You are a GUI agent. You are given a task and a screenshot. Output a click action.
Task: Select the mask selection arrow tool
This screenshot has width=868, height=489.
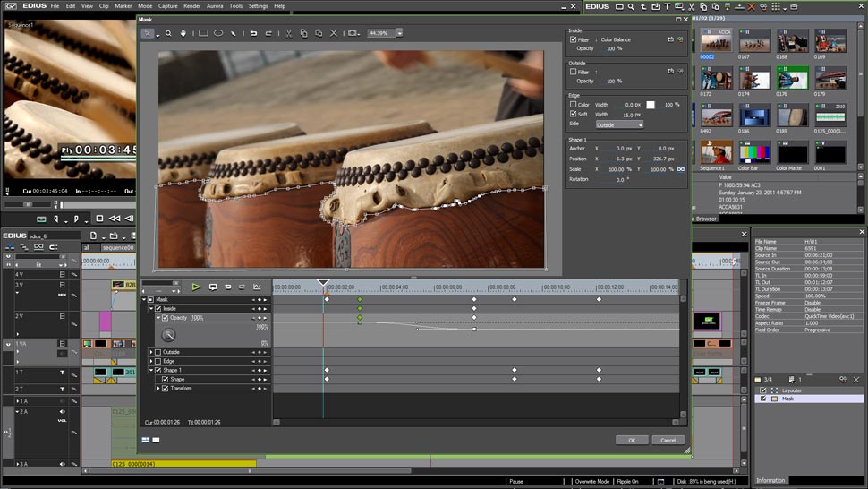(148, 33)
